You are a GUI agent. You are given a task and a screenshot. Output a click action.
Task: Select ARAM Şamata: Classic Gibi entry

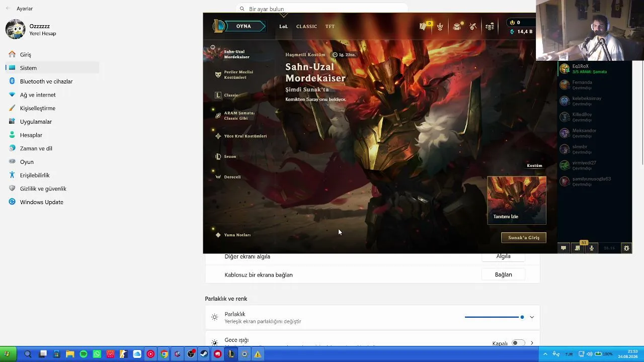pyautogui.click(x=239, y=116)
